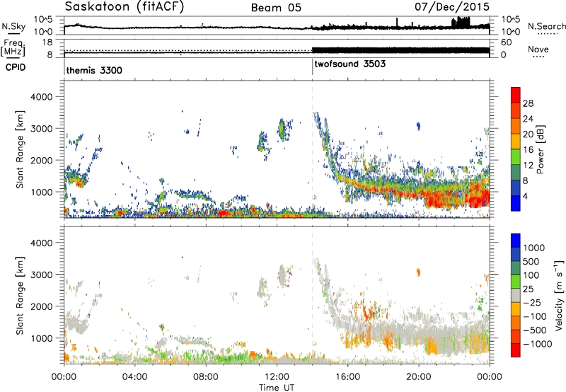Click the 18 tick on the frequency axis
Image resolution: width=566 pixels, height=392 pixels.
[47, 42]
